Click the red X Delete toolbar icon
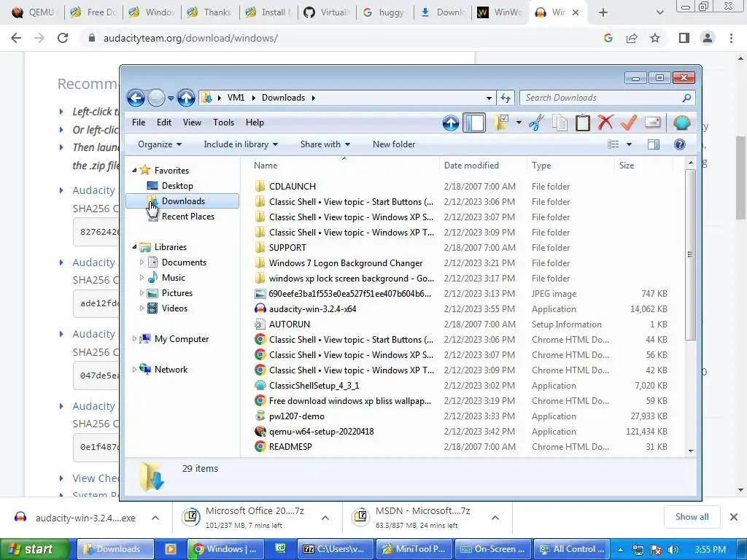The height and width of the screenshot is (560, 747). (x=605, y=122)
